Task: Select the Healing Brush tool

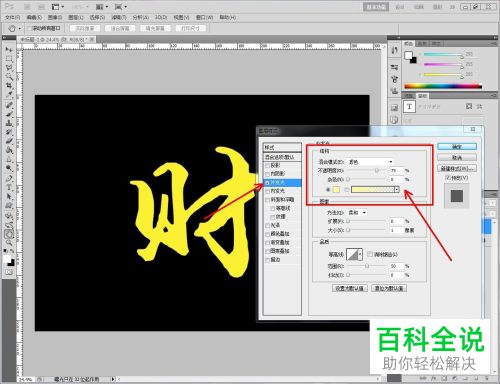Action: click(9, 105)
